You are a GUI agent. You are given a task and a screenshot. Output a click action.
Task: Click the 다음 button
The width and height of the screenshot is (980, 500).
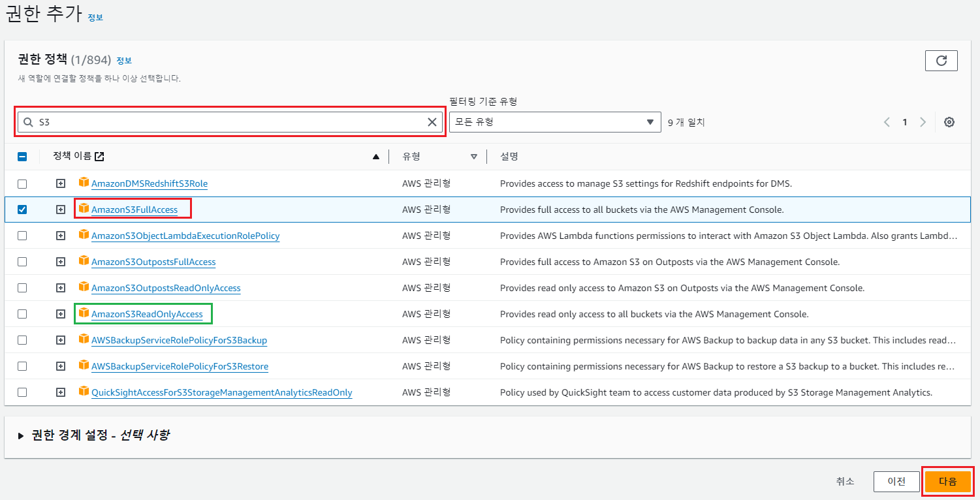point(947,481)
